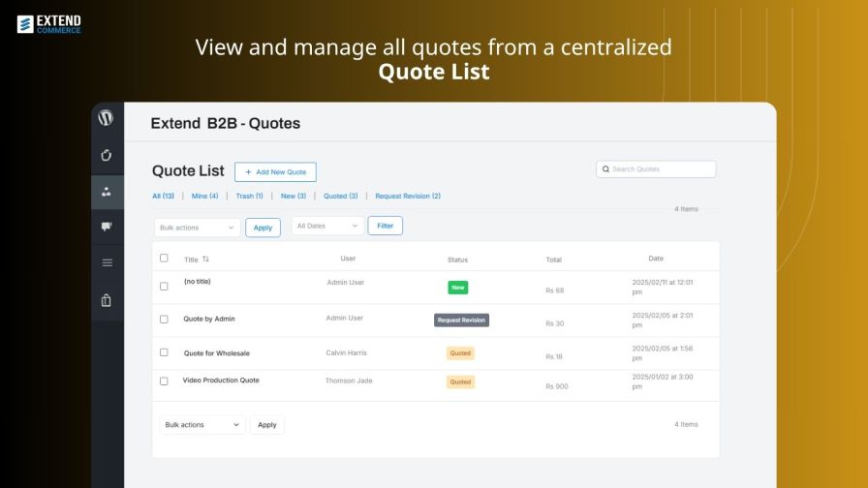
Task: Click the Status column header
Action: click(x=457, y=259)
